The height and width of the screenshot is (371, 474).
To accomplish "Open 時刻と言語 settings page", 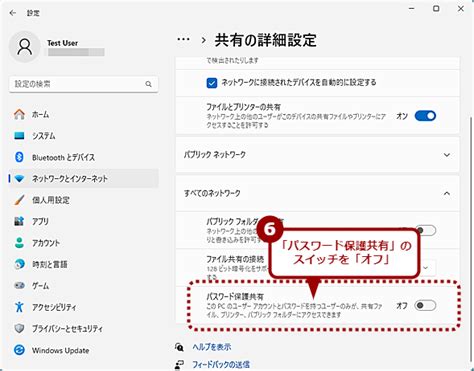I will click(84, 264).
